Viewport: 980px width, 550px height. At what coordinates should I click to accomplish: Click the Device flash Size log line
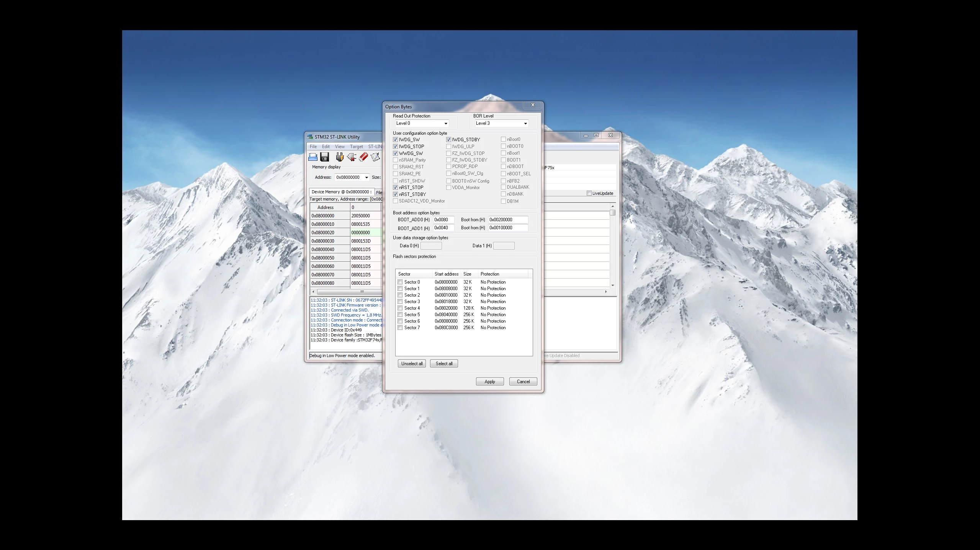(x=346, y=335)
